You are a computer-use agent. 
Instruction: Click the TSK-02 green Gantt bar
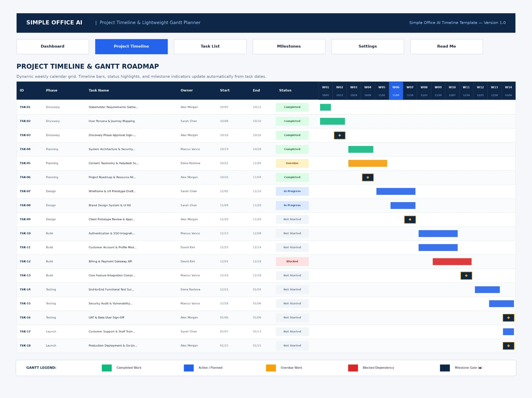tap(332, 121)
